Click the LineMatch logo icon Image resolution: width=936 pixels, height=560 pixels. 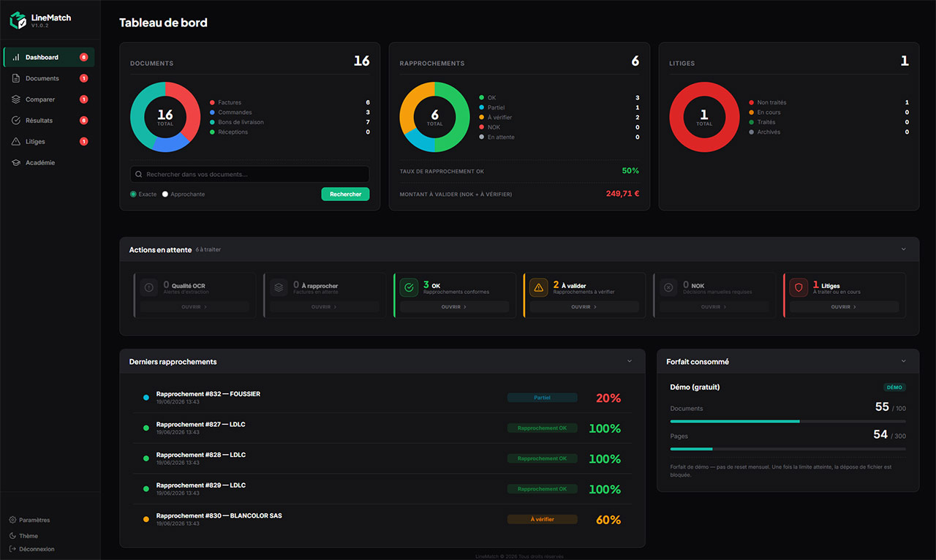pyautogui.click(x=18, y=20)
